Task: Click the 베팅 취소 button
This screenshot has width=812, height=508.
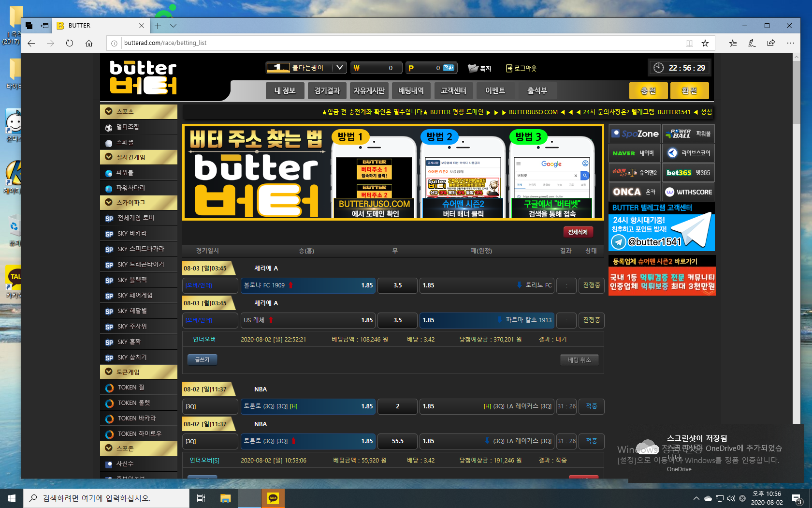Action: pos(579,360)
